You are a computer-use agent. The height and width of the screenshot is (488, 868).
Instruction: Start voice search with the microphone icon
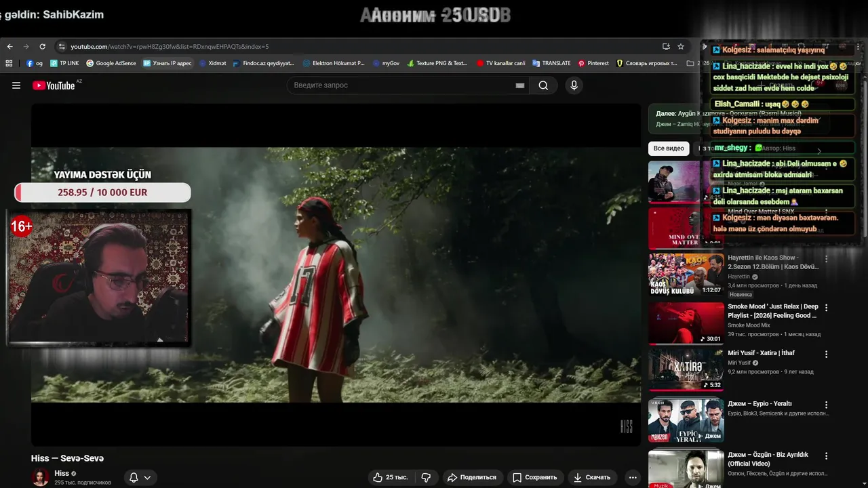pos(574,85)
